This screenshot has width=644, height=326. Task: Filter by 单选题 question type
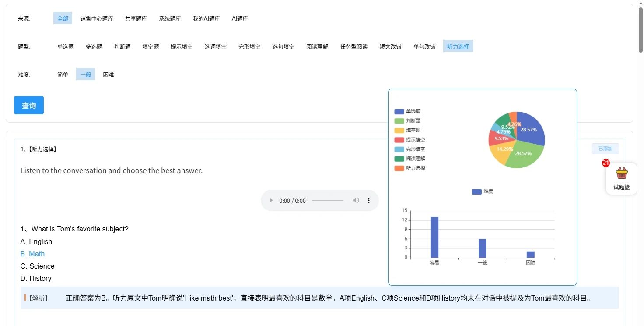[65, 46]
